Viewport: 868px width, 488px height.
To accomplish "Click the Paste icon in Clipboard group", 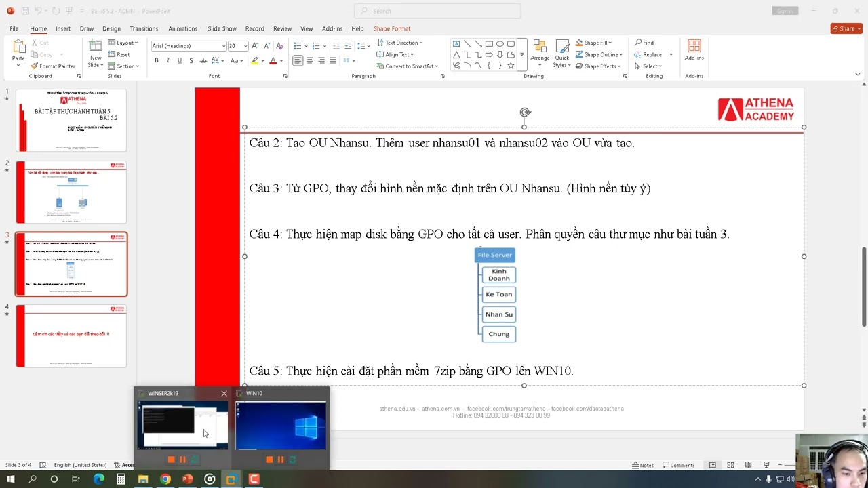I will coord(18,47).
